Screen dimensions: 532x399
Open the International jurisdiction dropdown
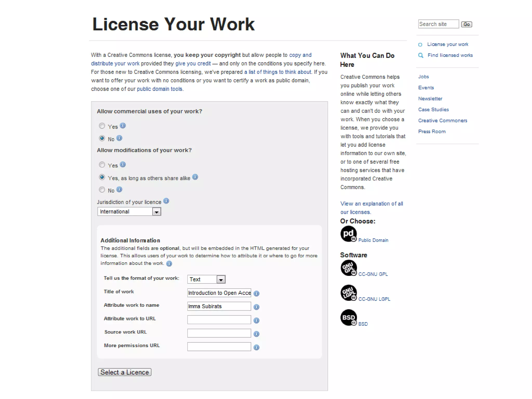129,212
